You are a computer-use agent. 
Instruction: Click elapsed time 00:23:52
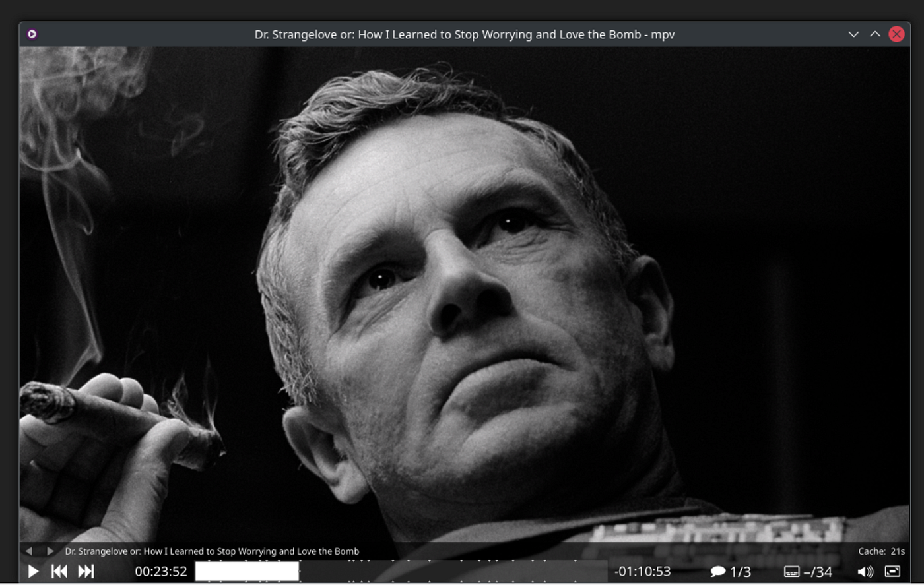pyautogui.click(x=161, y=571)
